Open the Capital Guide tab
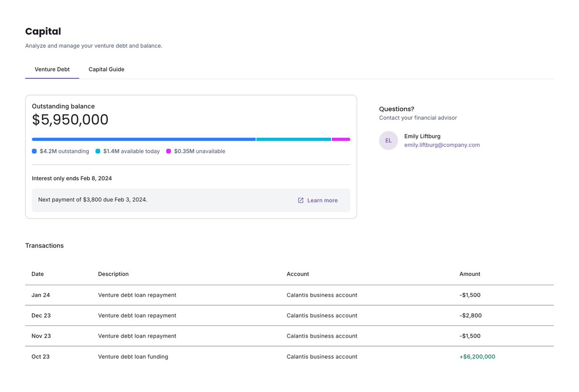Viewport: 579px width, 392px height. pyautogui.click(x=107, y=69)
